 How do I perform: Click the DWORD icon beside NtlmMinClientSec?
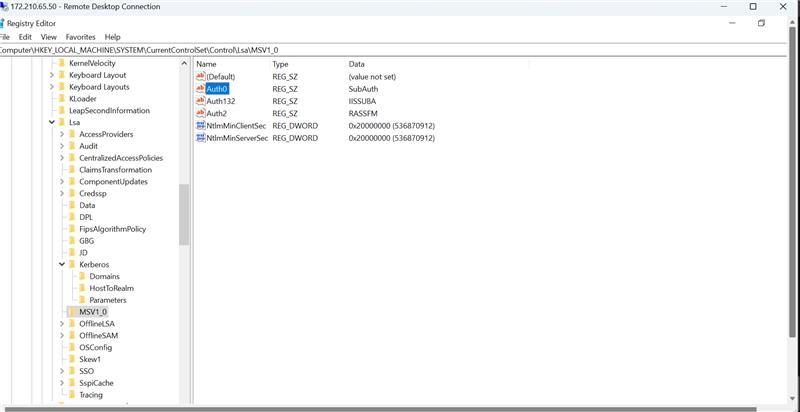click(x=201, y=125)
